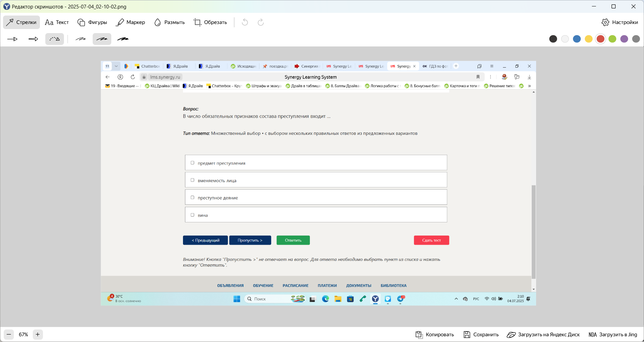The image size is (644, 342).
Task: Select the Обрезать crop tool
Action: click(210, 22)
